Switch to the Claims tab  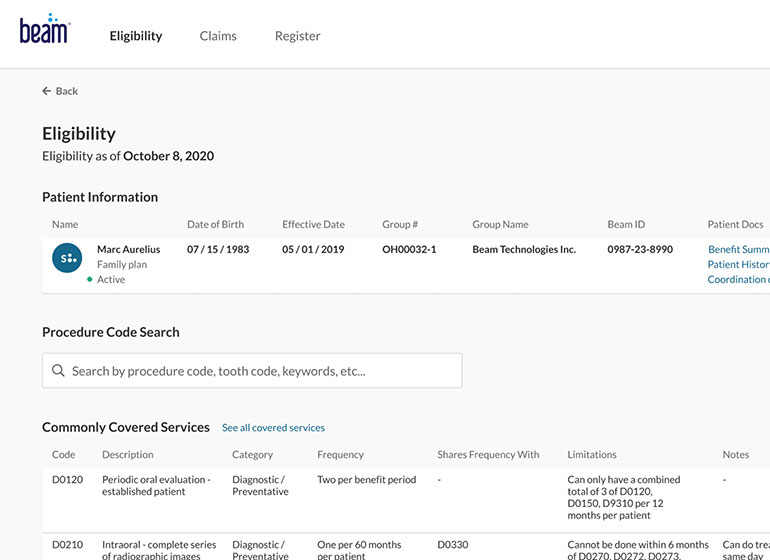pyautogui.click(x=218, y=36)
